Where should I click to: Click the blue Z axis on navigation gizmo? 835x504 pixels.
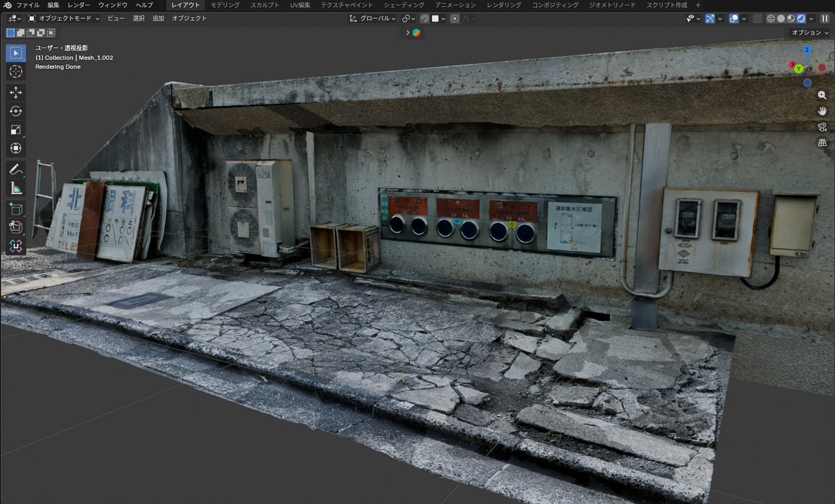[x=807, y=50]
